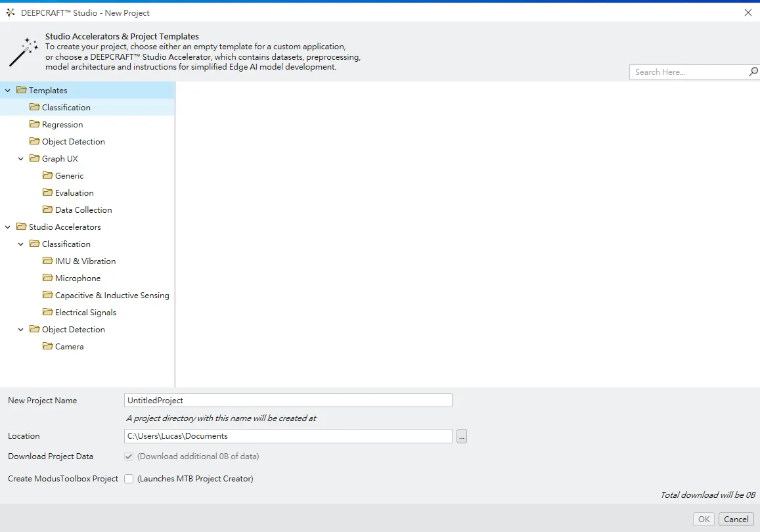Collapse the Graph UX node
Screen dimensions: 760x532
(x=21, y=159)
